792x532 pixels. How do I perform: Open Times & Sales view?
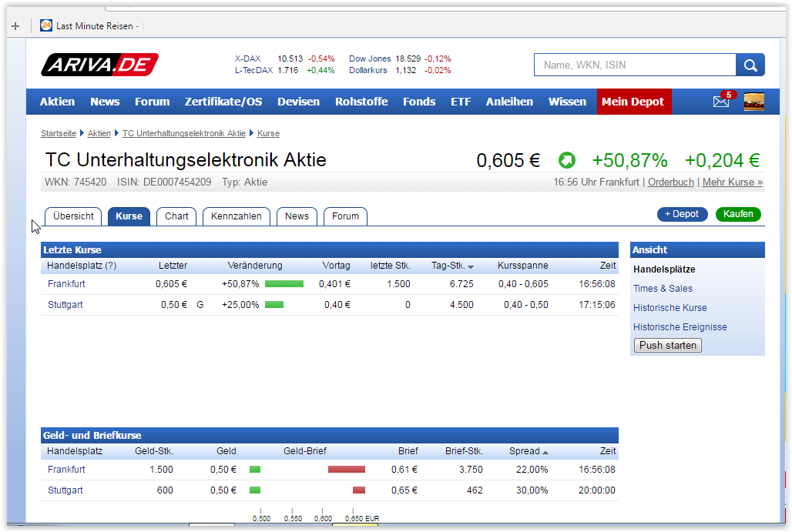(663, 288)
